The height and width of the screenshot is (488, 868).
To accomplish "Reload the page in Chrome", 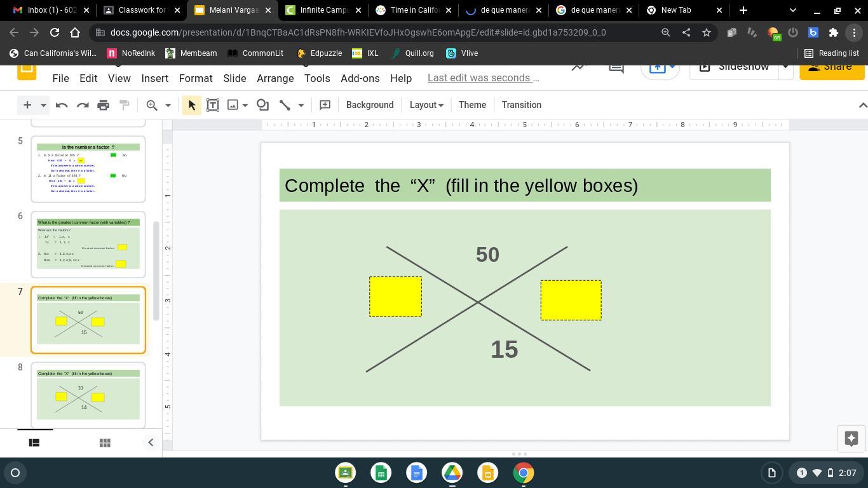I will tap(55, 32).
